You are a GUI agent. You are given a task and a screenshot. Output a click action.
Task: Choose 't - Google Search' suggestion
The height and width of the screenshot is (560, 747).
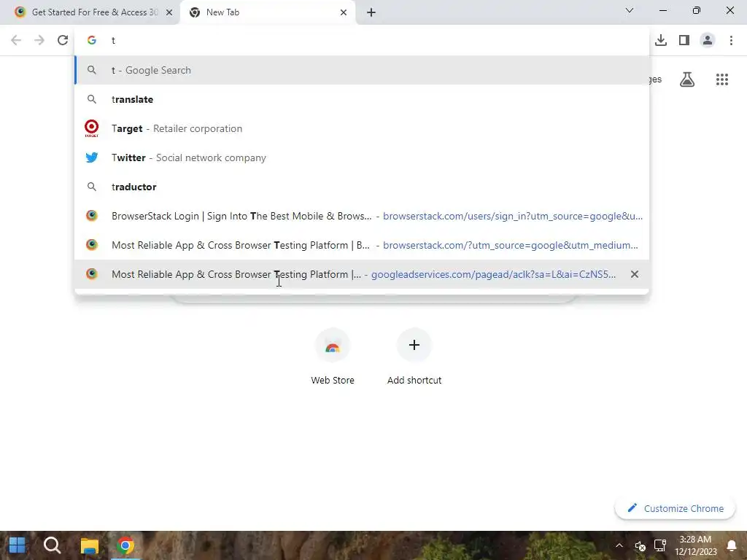[362, 70]
